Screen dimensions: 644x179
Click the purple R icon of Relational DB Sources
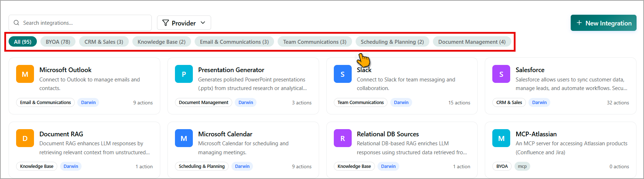coord(343,138)
